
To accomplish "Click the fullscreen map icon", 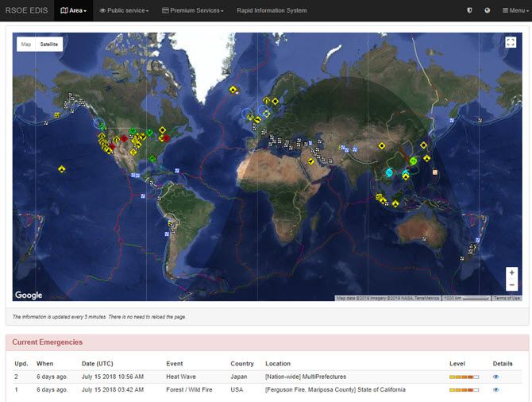I will 511,43.
